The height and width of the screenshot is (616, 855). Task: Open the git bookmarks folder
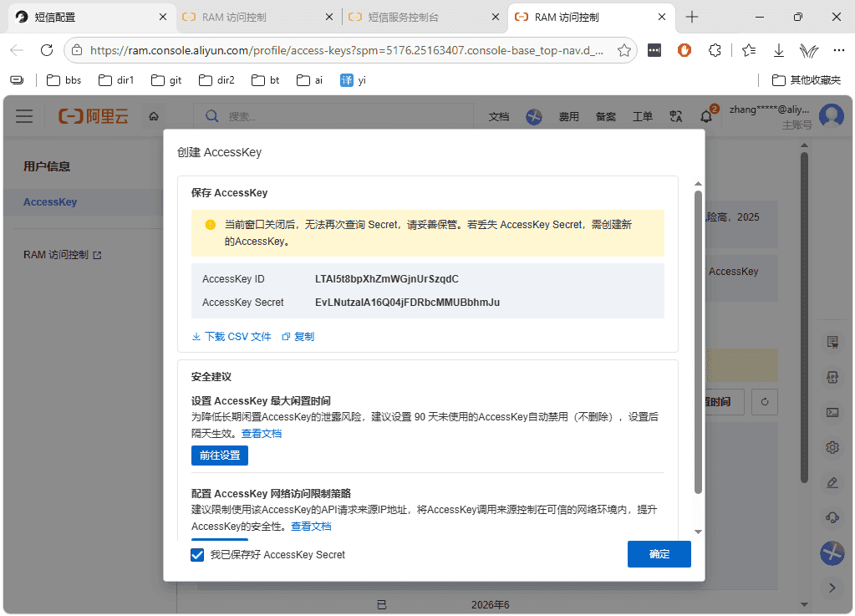(166, 81)
